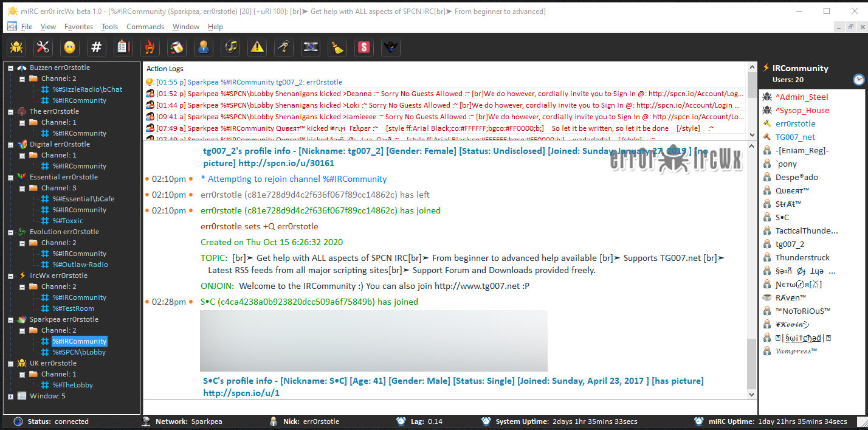The image size is (868, 430).
Task: Click the camera toolbar icon
Action: point(311,47)
